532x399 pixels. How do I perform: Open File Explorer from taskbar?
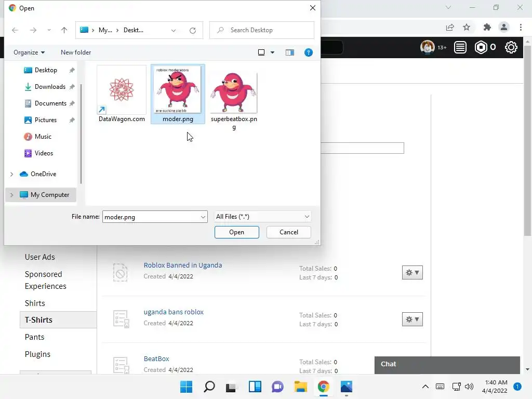coord(301,387)
